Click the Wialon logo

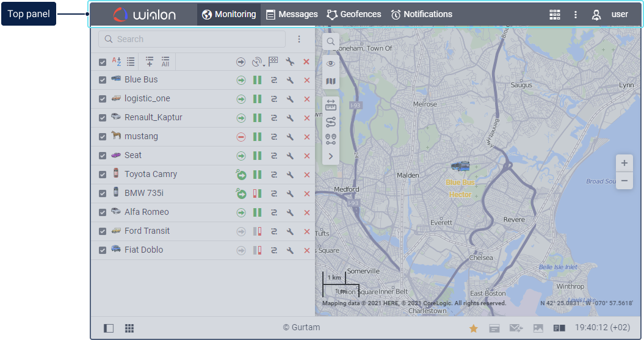145,15
